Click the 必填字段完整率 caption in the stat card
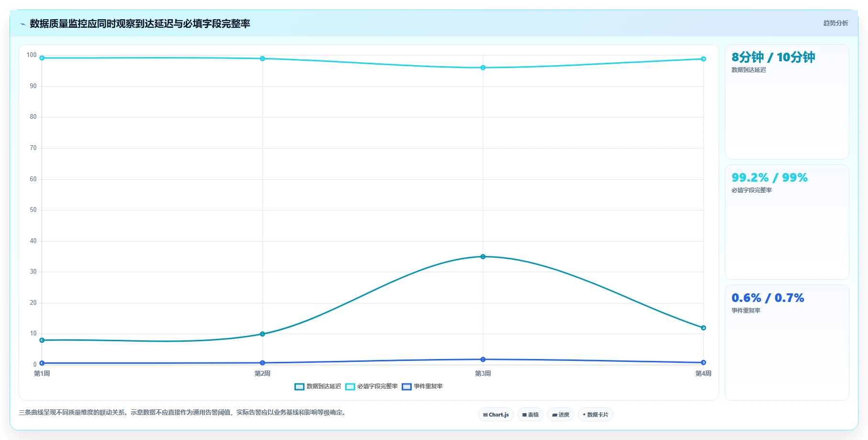 (752, 190)
